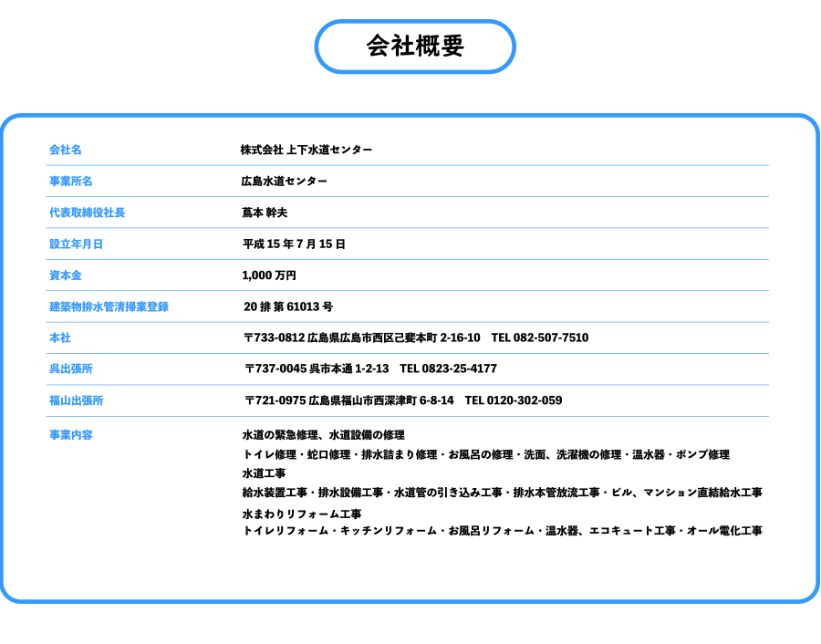Select the 事業所名 label
Image resolution: width=821 pixels, height=644 pixels.
(71, 182)
